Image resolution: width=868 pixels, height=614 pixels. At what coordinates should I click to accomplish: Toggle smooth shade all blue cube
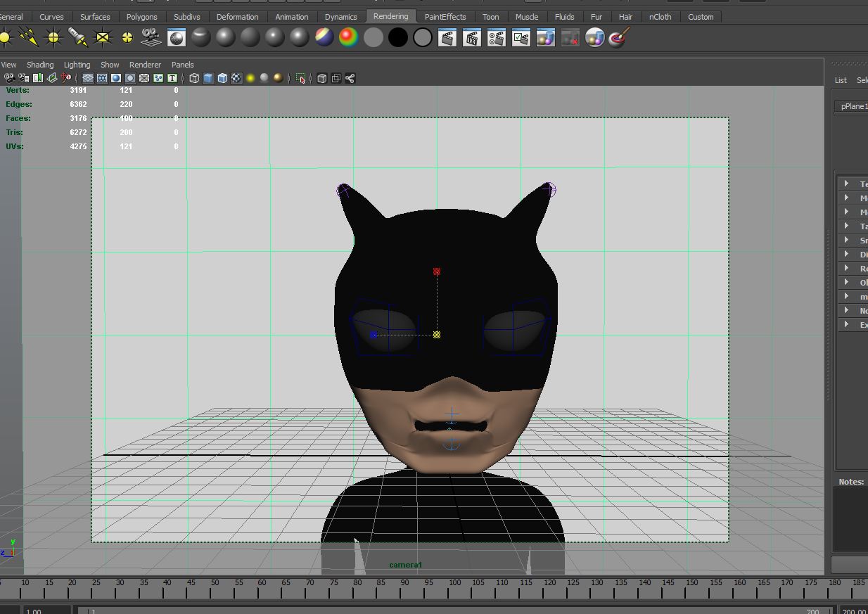(208, 78)
